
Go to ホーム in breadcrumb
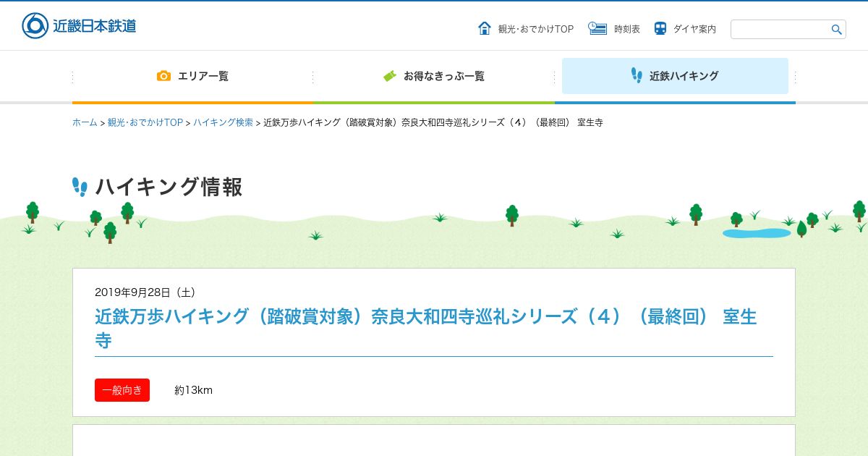coord(85,122)
